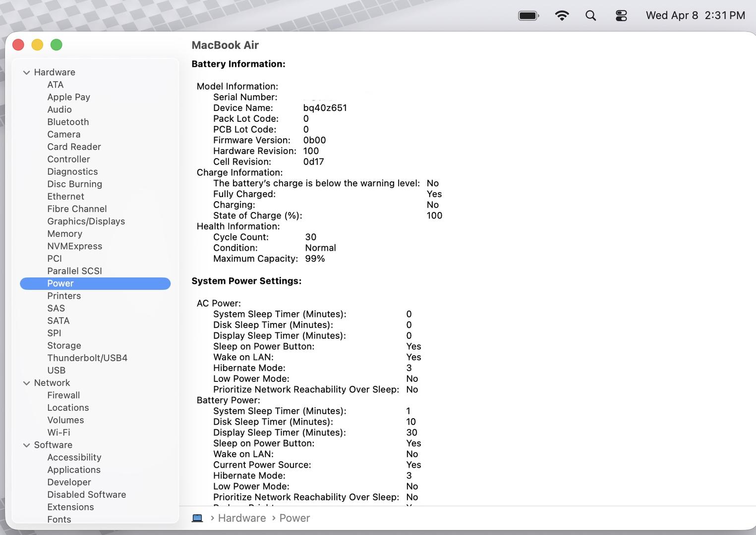Select Storage in the hardware list

pos(64,346)
